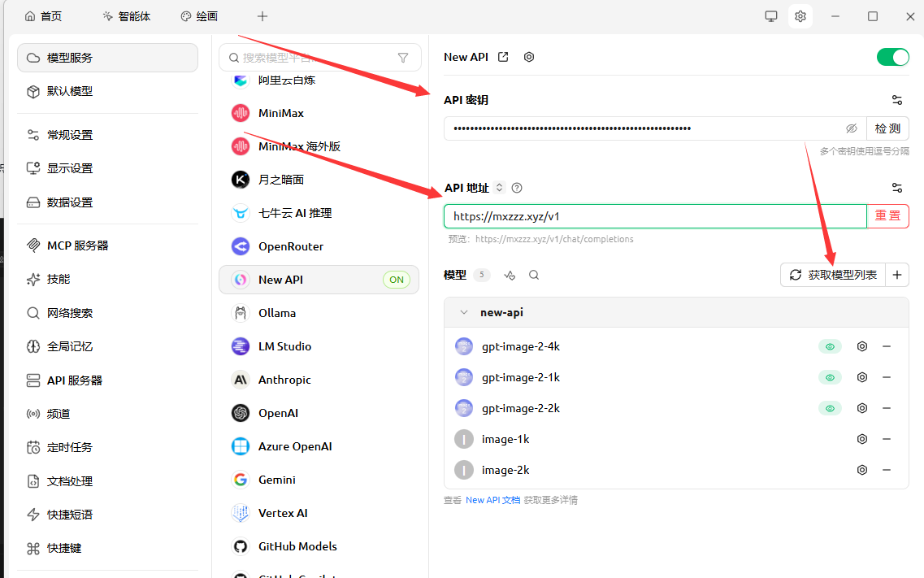Click 重置 to reset API address
Screen dimensions: 924x578
click(887, 216)
